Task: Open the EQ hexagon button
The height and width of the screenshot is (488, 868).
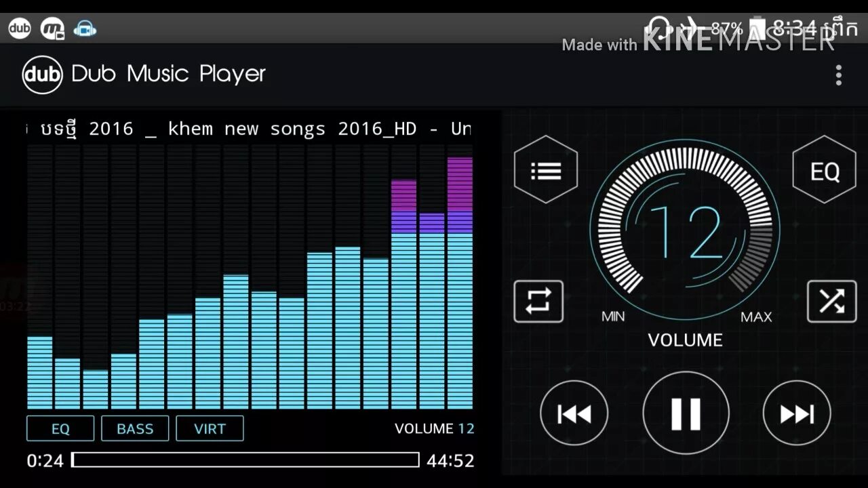Action: point(825,169)
